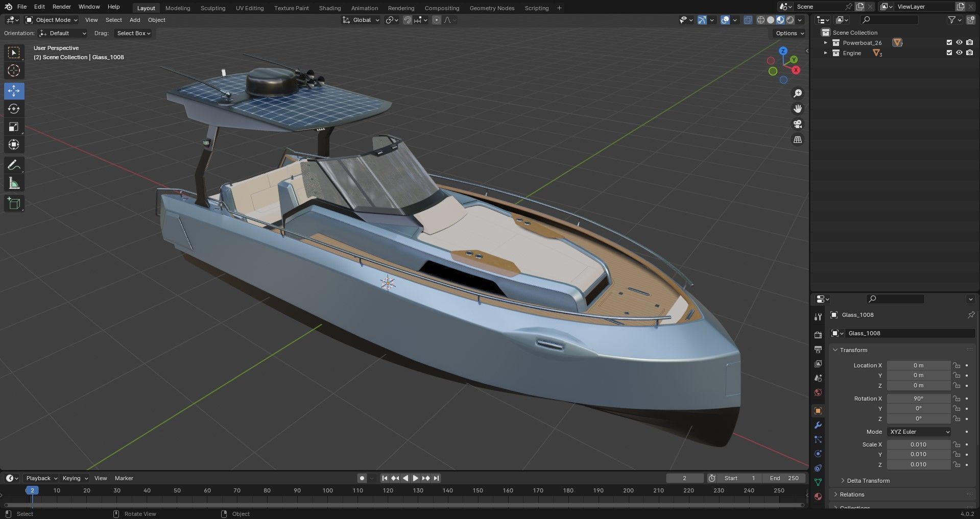The width and height of the screenshot is (980, 519).
Task: Open the Output properties tab
Action: 818,349
